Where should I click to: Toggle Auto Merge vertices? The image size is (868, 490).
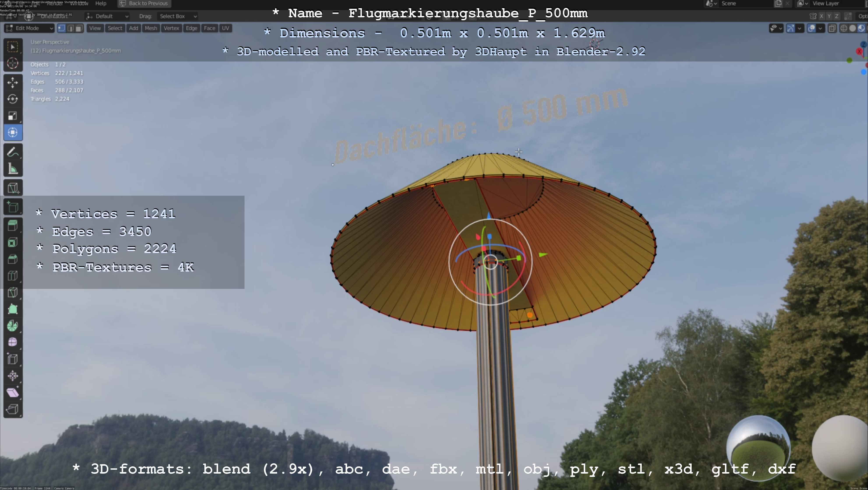pos(848,16)
